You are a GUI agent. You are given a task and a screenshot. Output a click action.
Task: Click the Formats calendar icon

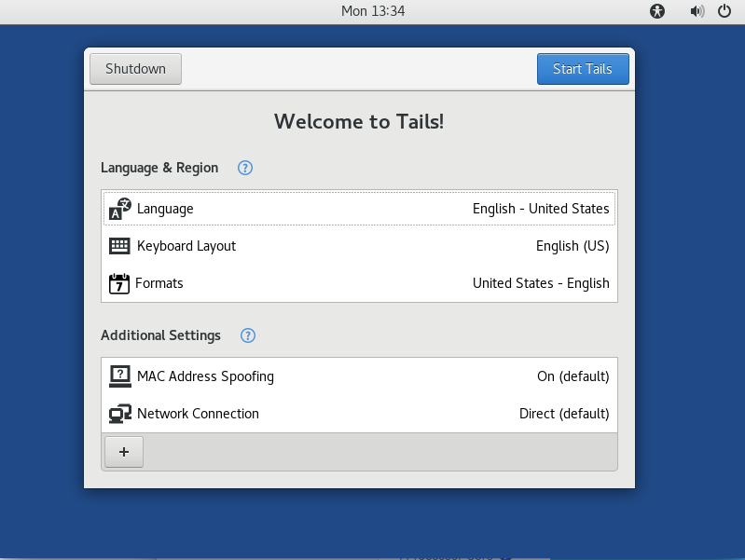[x=119, y=283]
